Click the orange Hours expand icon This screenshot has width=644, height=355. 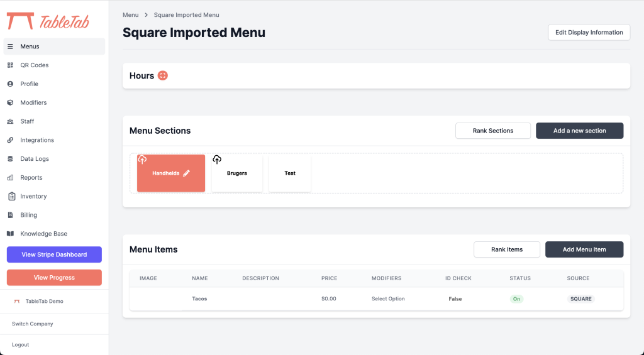coord(163,75)
